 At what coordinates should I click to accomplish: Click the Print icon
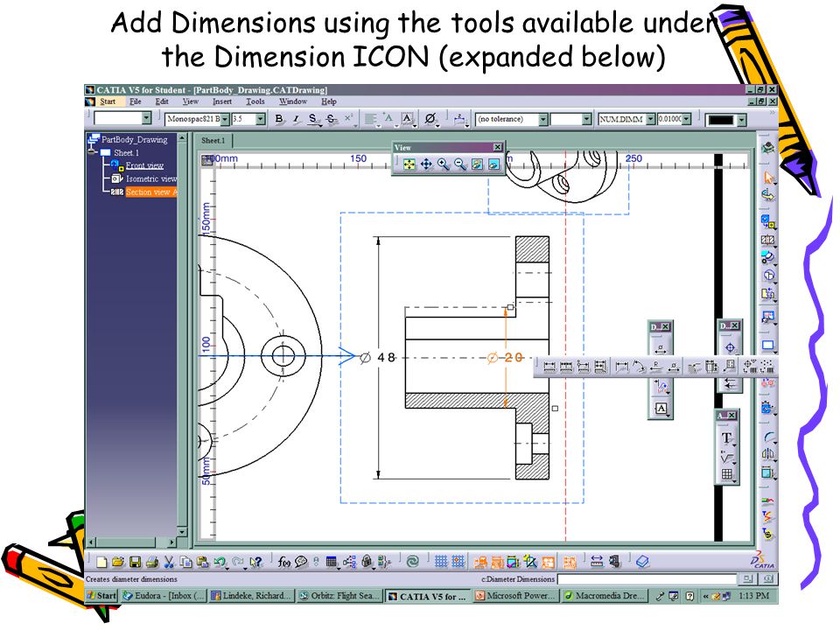pos(152,562)
